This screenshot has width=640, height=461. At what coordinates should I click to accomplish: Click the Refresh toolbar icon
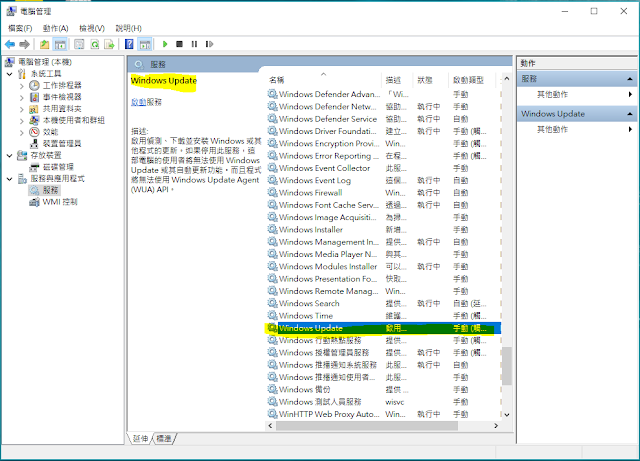pyautogui.click(x=95, y=44)
